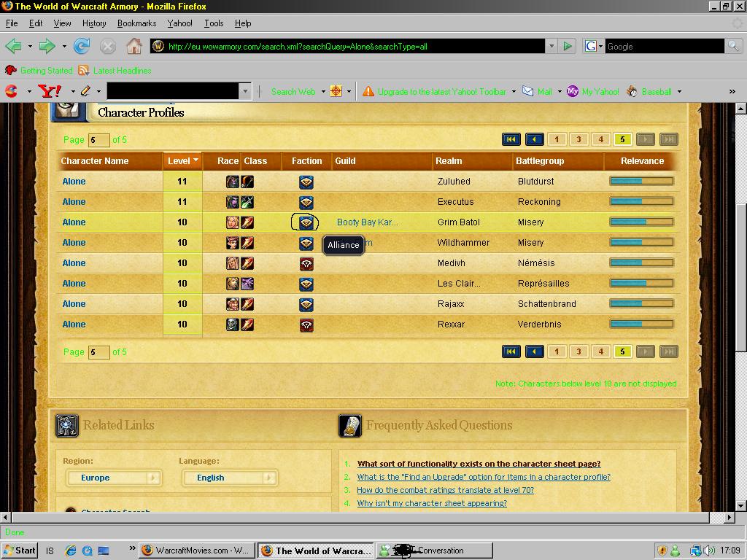
Task: Sort by the Level column header
Action: (x=183, y=161)
